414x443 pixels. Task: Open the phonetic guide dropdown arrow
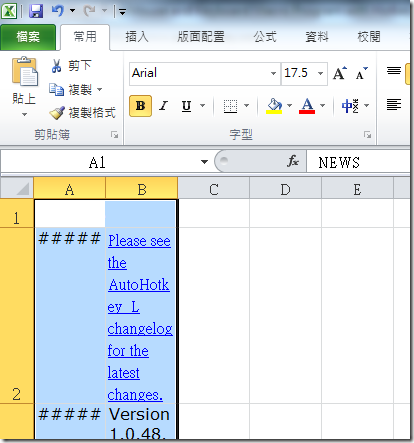pos(366,106)
